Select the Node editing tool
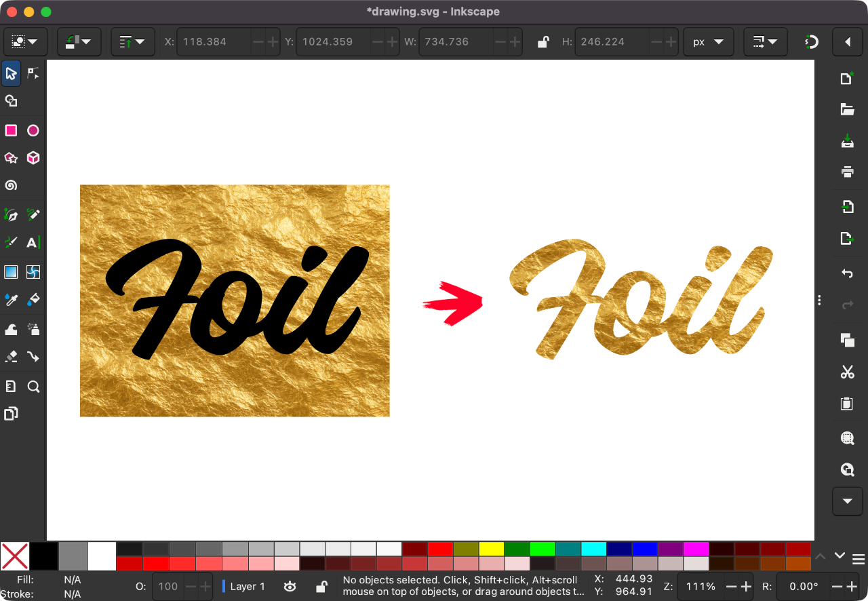Viewport: 868px width, 601px height. (x=33, y=73)
